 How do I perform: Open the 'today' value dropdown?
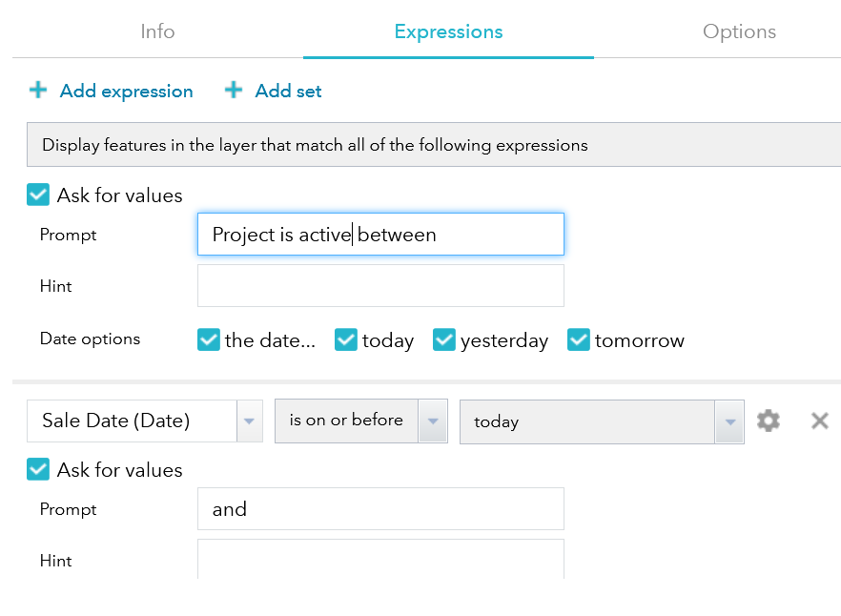(x=730, y=421)
